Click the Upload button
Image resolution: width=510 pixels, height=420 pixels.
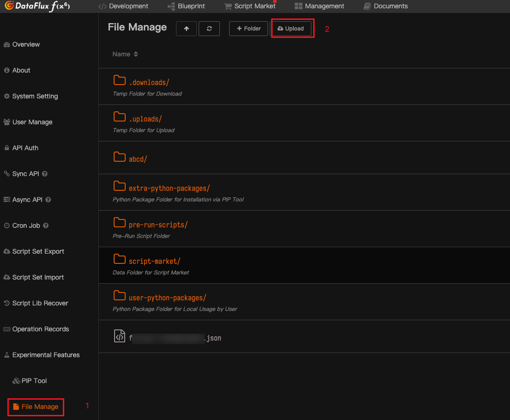point(291,29)
